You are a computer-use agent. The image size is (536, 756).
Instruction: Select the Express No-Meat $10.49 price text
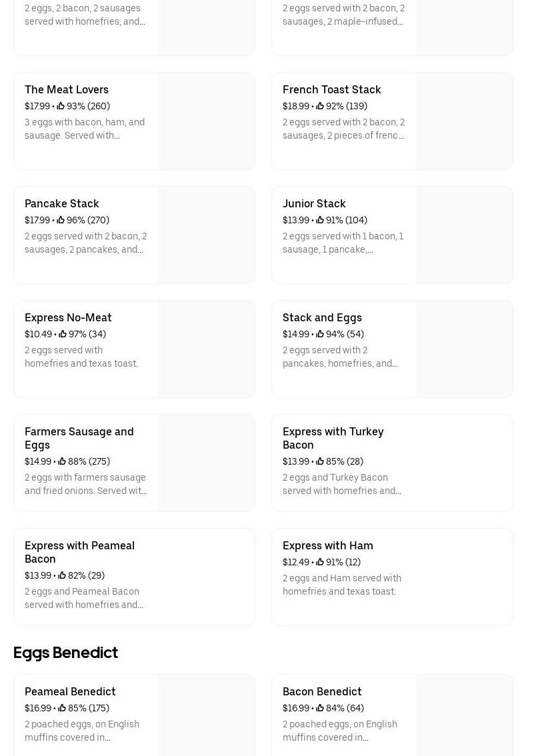point(38,335)
